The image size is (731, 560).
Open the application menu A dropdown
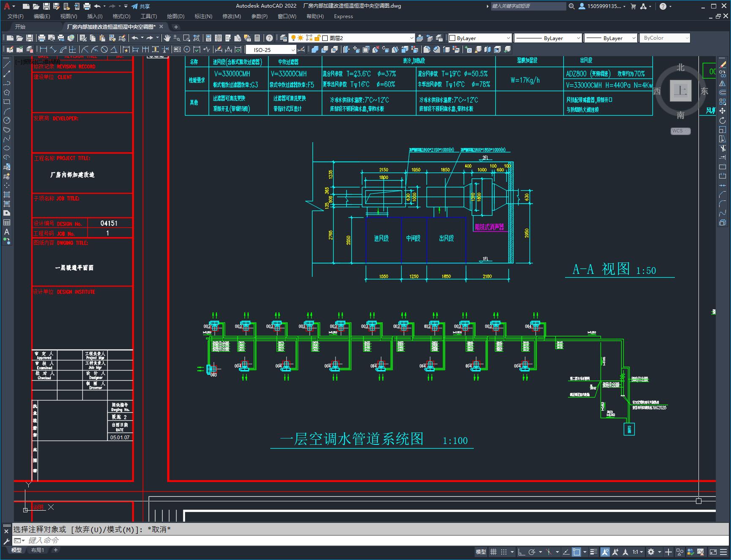pos(9,6)
